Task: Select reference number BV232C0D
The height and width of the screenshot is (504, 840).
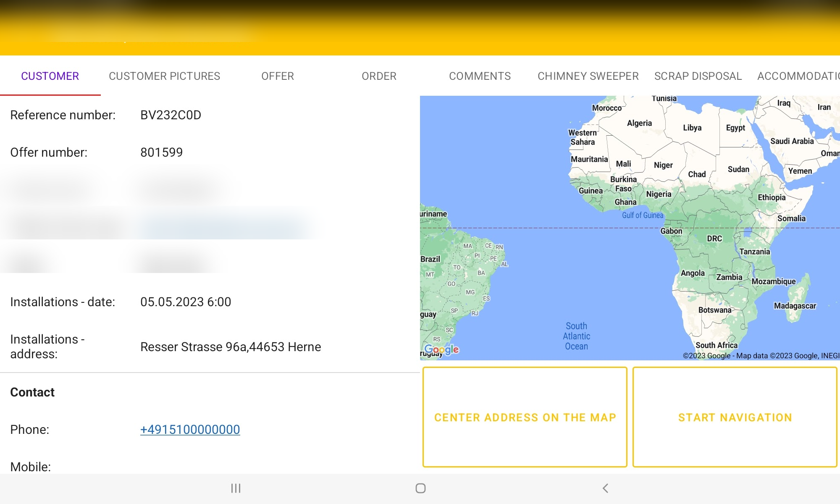Action: 171,115
